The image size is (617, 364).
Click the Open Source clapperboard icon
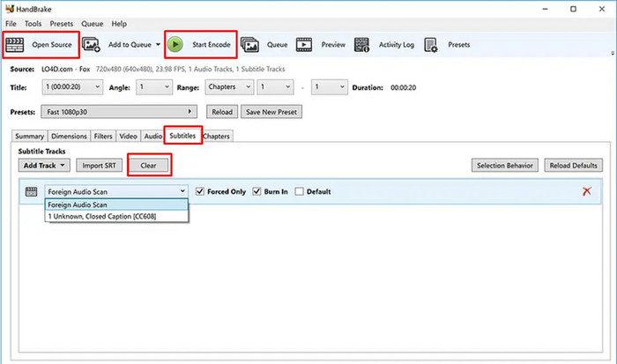pos(15,45)
